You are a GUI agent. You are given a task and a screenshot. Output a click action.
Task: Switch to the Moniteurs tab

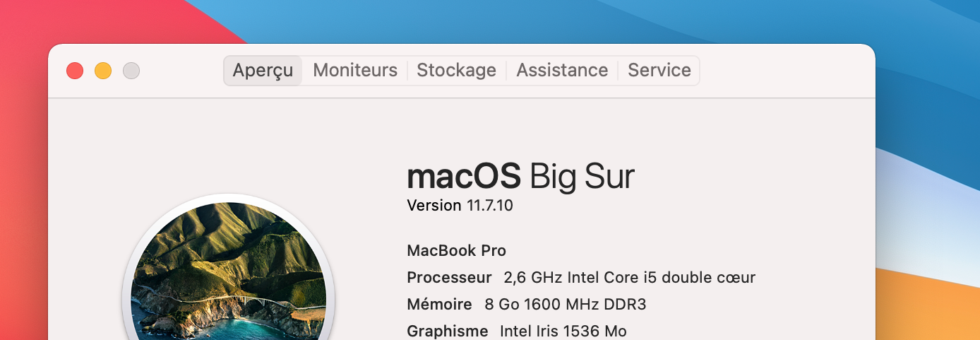[x=355, y=71]
